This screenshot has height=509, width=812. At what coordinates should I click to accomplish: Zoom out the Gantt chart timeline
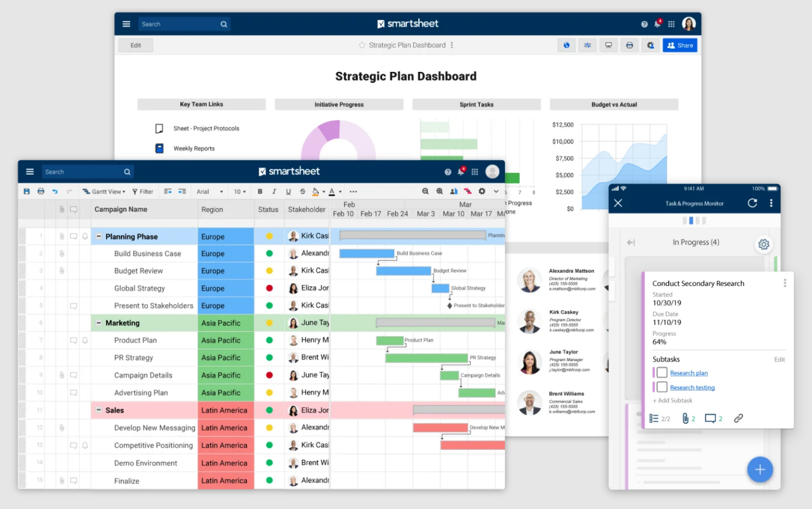point(425,191)
